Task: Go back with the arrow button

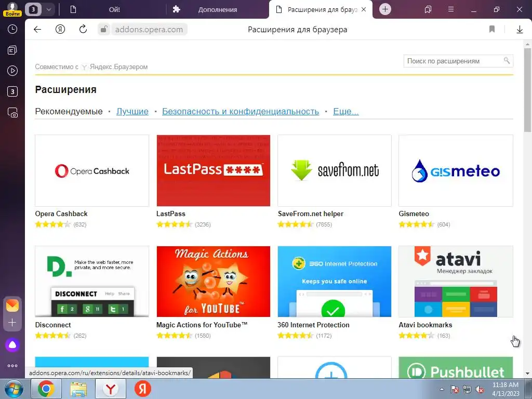Action: (x=37, y=30)
